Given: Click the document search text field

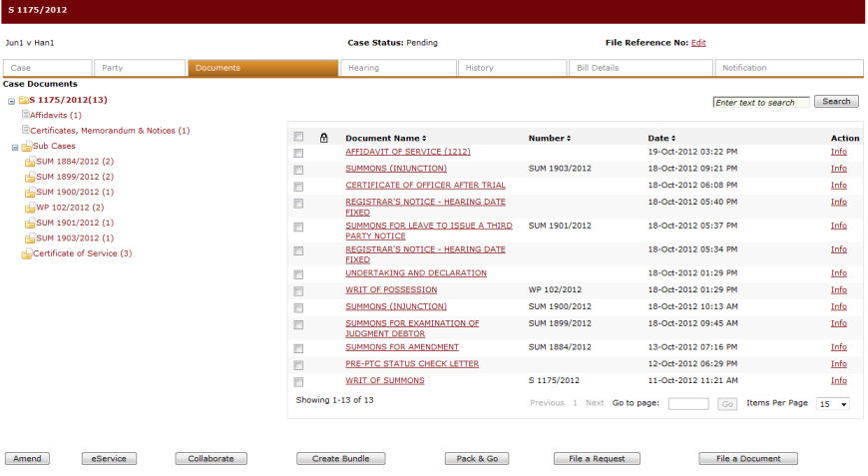Looking at the screenshot, I should click(760, 102).
